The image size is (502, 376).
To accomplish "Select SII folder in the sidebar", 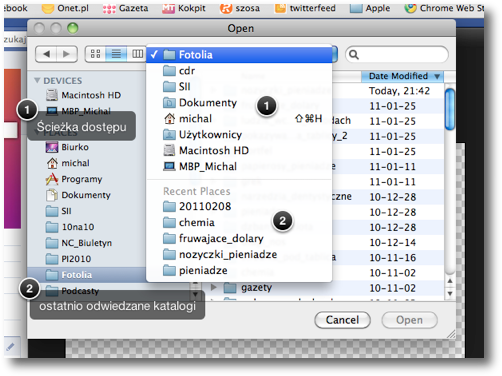I will pyautogui.click(x=59, y=211).
